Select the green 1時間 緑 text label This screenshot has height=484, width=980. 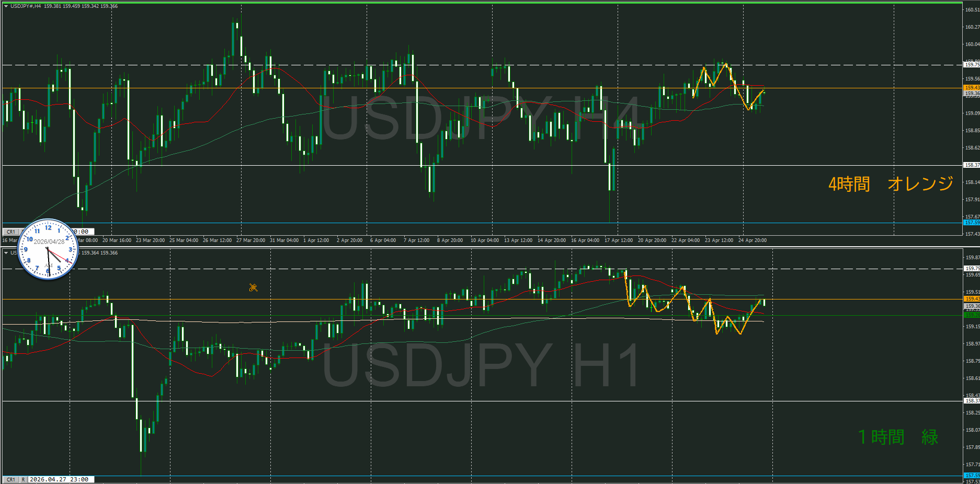pos(898,437)
